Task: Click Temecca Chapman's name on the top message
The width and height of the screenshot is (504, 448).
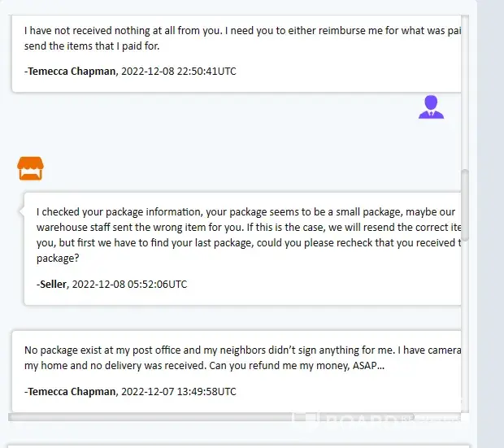Action: (x=71, y=72)
